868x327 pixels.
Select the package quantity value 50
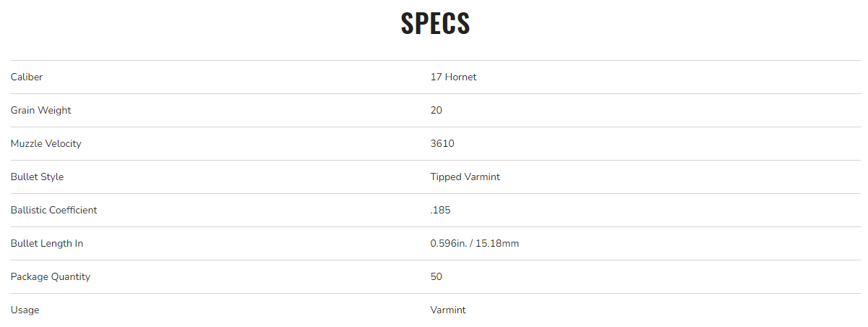coord(436,276)
